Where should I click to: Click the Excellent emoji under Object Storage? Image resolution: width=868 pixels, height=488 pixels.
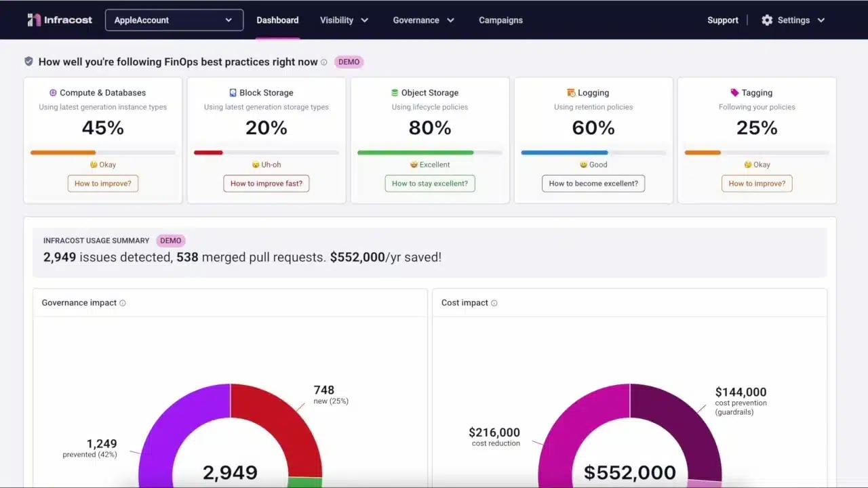click(414, 165)
